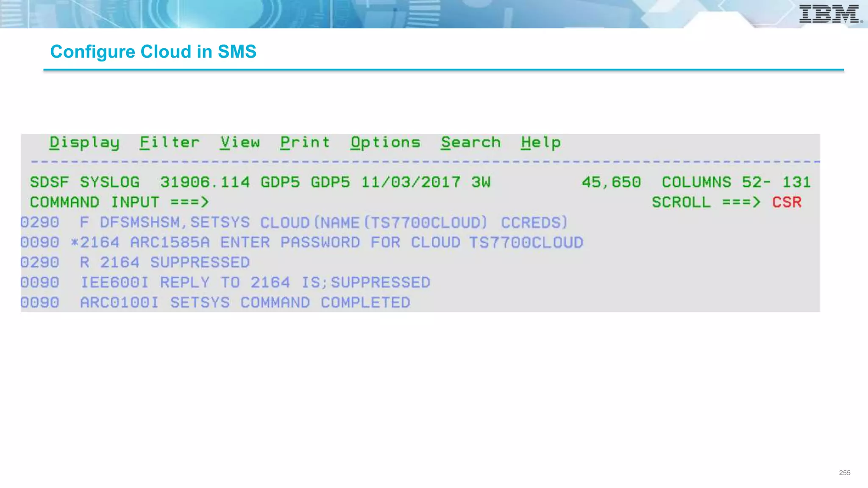Open the Options menu
The height and width of the screenshot is (488, 868).
coord(385,143)
